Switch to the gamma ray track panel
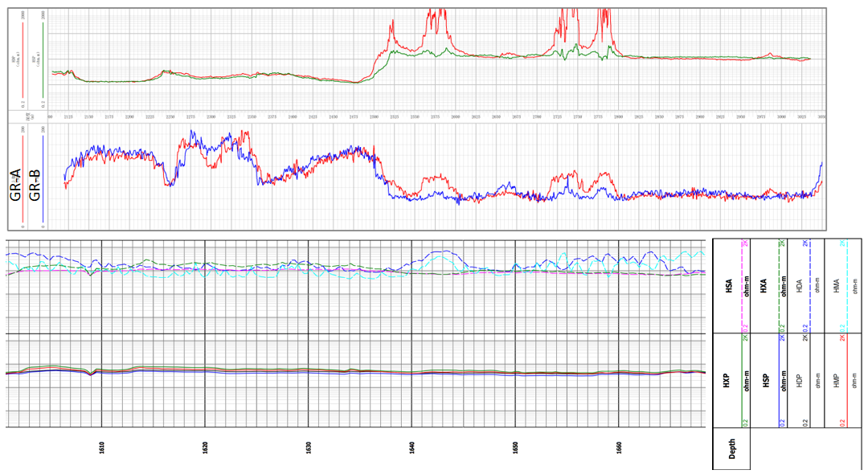 (x=434, y=173)
